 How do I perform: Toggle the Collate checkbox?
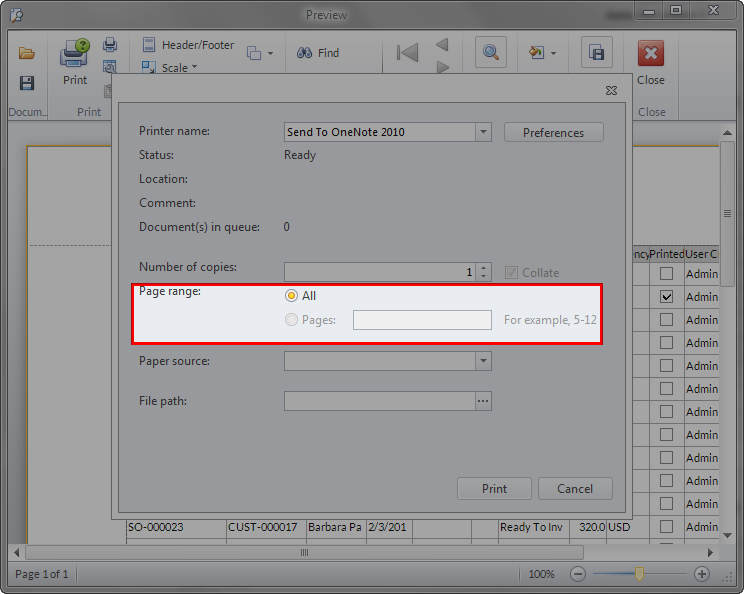tap(512, 273)
